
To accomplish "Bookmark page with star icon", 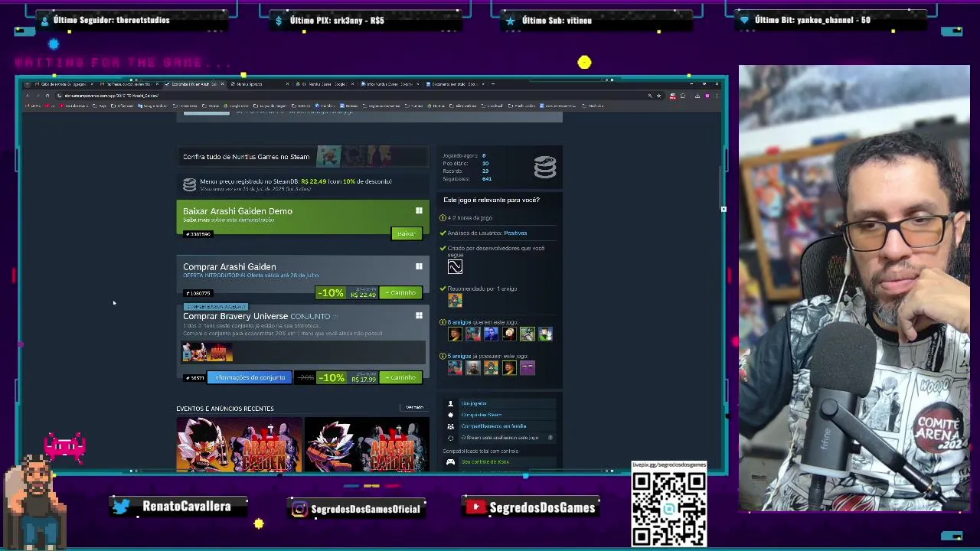I will tap(659, 96).
